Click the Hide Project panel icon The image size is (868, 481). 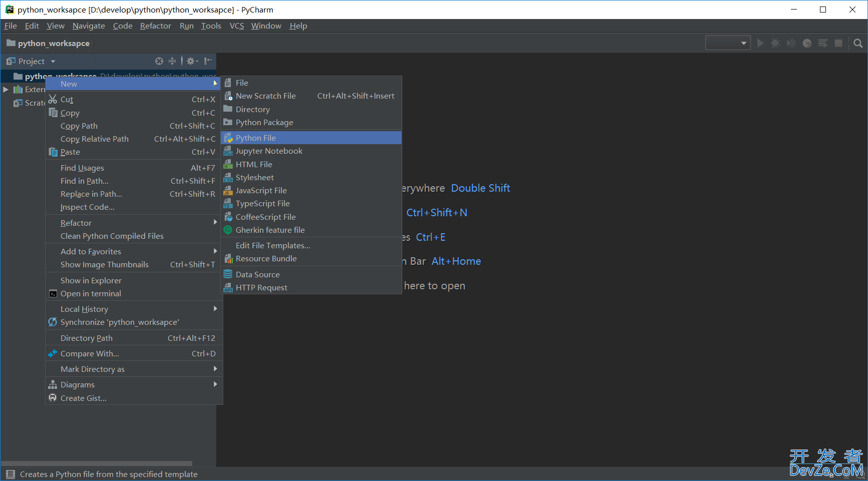point(208,61)
